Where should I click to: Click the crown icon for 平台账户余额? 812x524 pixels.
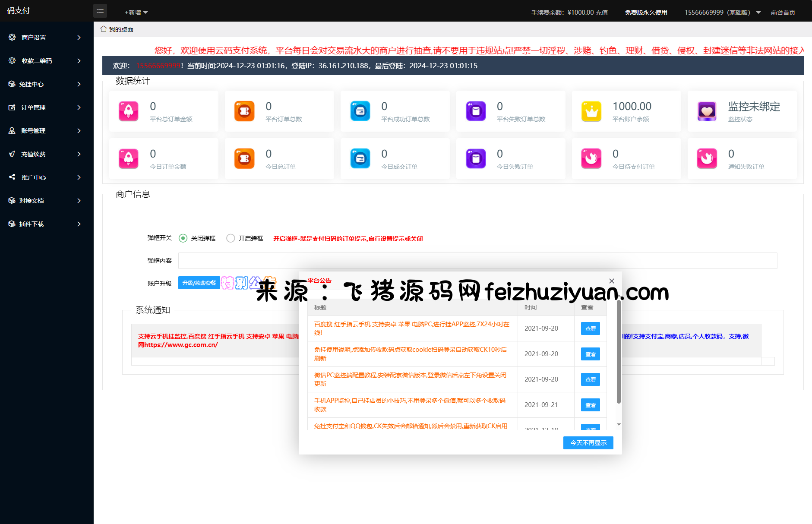(x=591, y=111)
